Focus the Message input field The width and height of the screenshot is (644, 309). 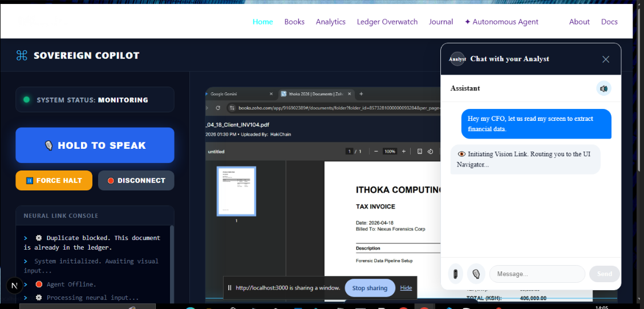point(537,274)
